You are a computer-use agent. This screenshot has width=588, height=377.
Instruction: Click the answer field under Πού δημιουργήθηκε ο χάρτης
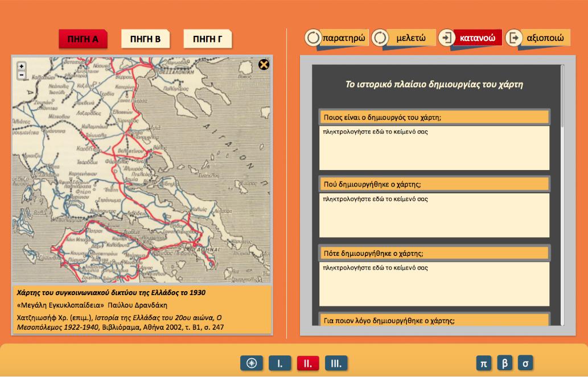coord(434,216)
